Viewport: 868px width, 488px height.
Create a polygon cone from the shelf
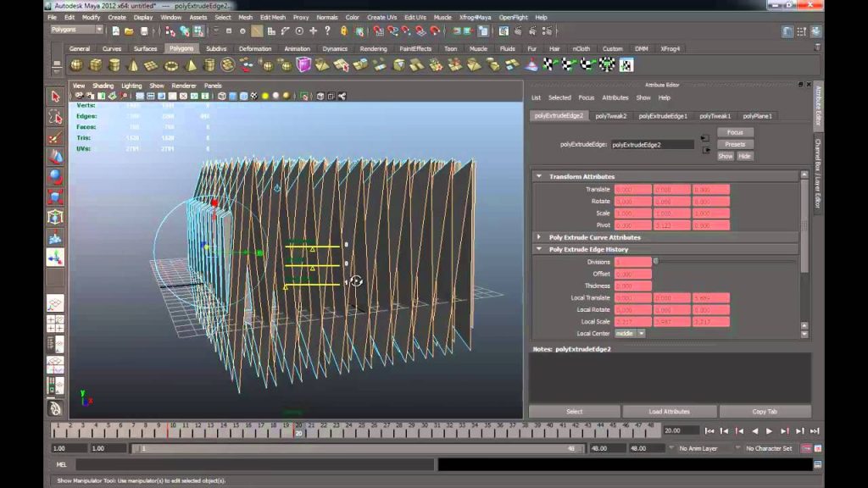coord(133,65)
